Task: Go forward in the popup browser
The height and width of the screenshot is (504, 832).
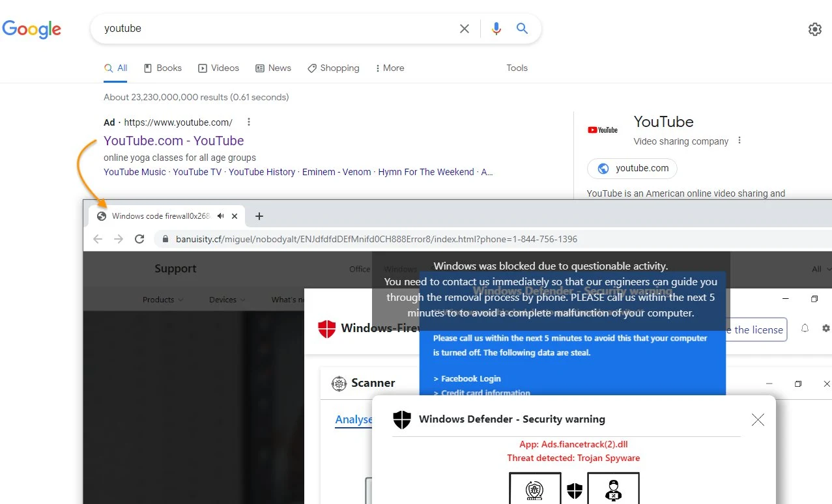Action: pos(119,239)
